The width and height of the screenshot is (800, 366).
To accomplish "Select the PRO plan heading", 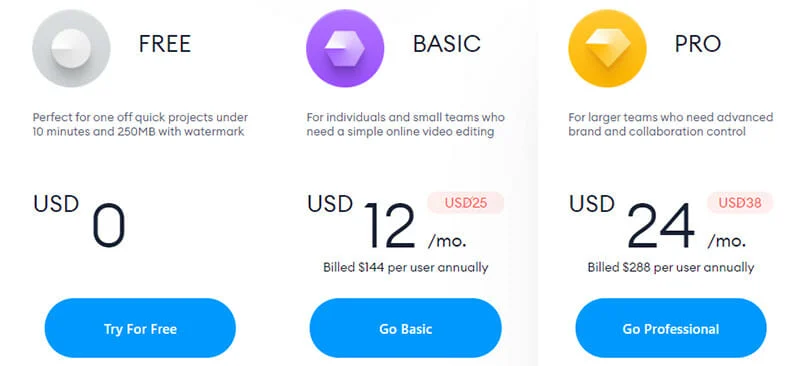I will pos(698,44).
